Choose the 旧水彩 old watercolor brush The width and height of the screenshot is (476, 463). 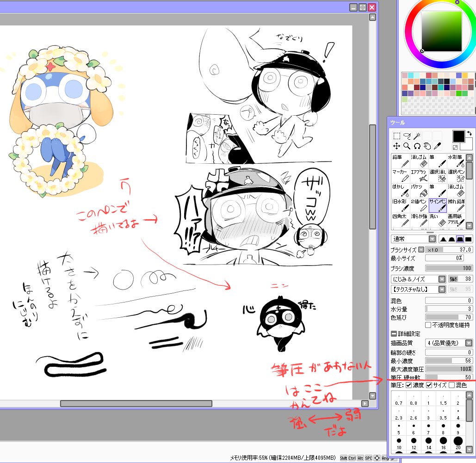401,205
